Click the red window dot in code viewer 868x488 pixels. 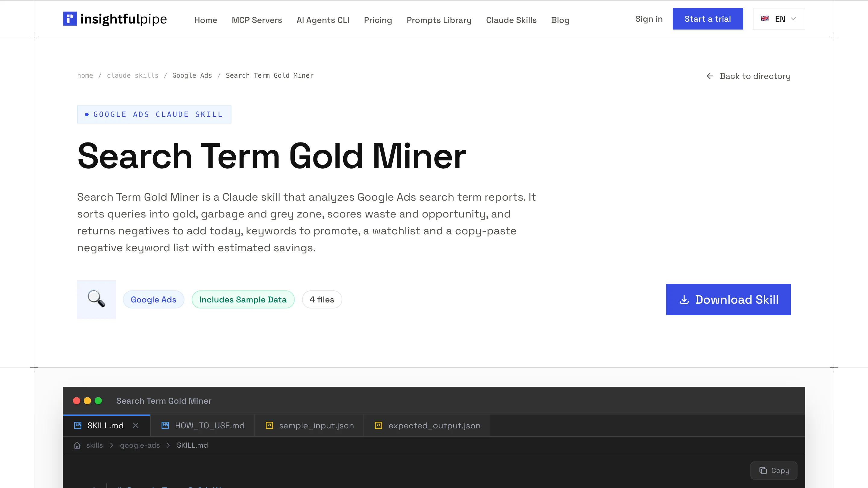tap(77, 400)
